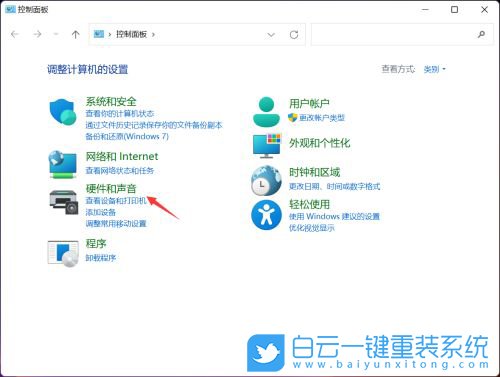Expand the address bar history dropdown
The width and height of the screenshot is (500, 377).
tap(271, 34)
